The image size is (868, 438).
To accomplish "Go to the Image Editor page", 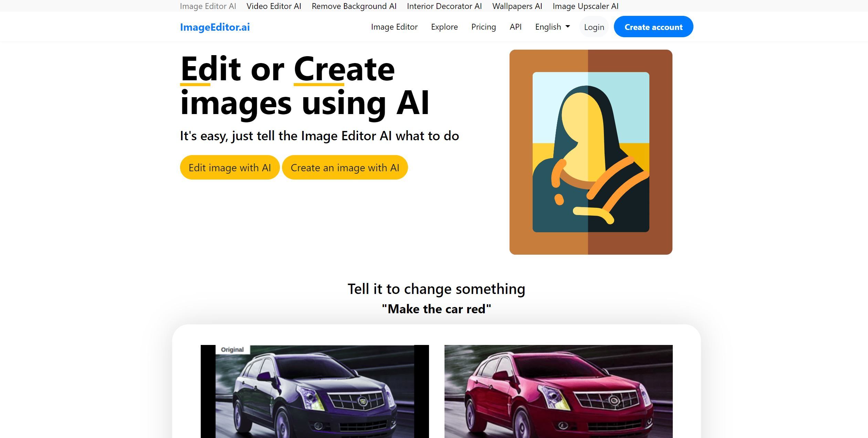I will [x=394, y=27].
